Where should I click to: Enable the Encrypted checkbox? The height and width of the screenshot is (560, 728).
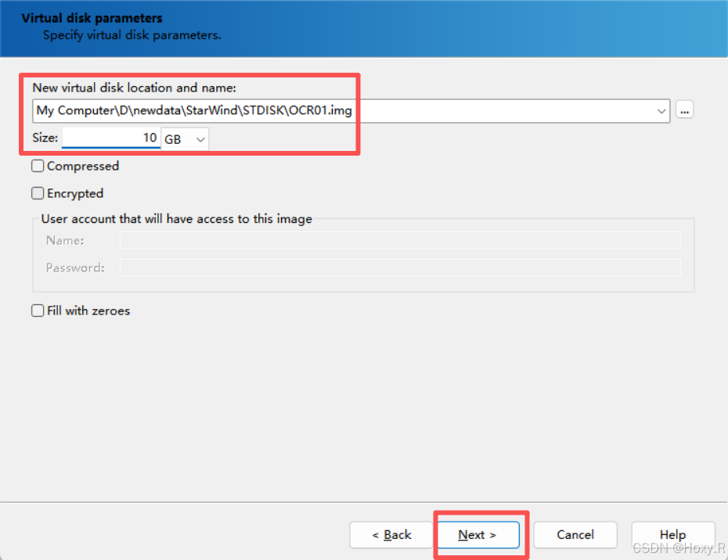pos(38,193)
